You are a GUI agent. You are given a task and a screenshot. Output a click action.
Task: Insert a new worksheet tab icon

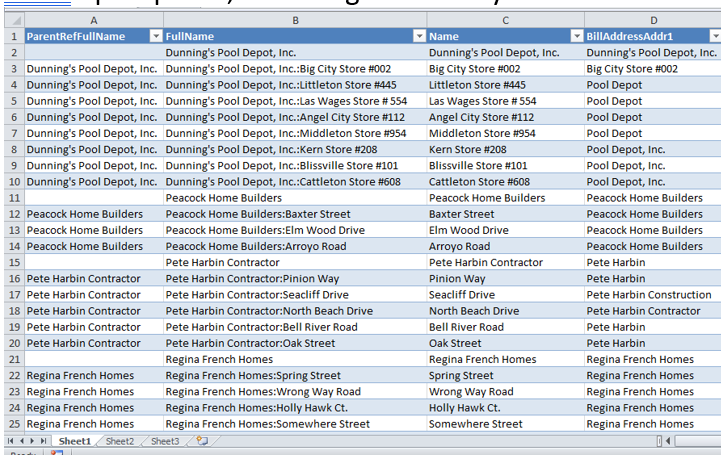click(202, 441)
